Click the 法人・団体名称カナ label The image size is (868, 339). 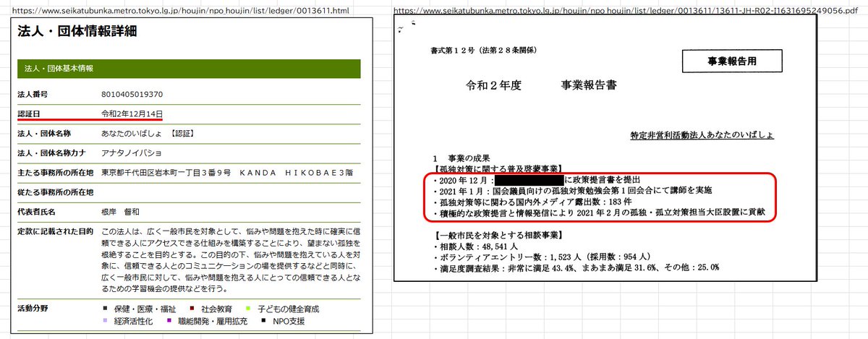(x=51, y=153)
